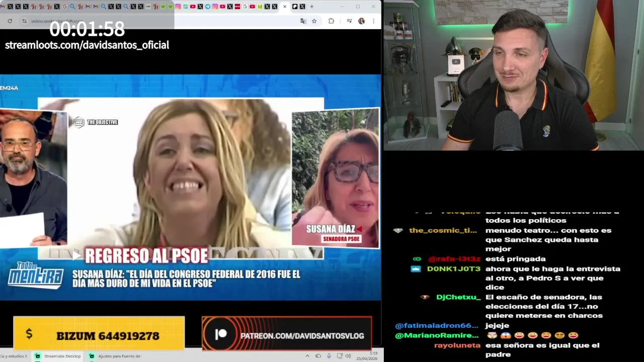Open the Chrome profile avatar

pos(361,21)
